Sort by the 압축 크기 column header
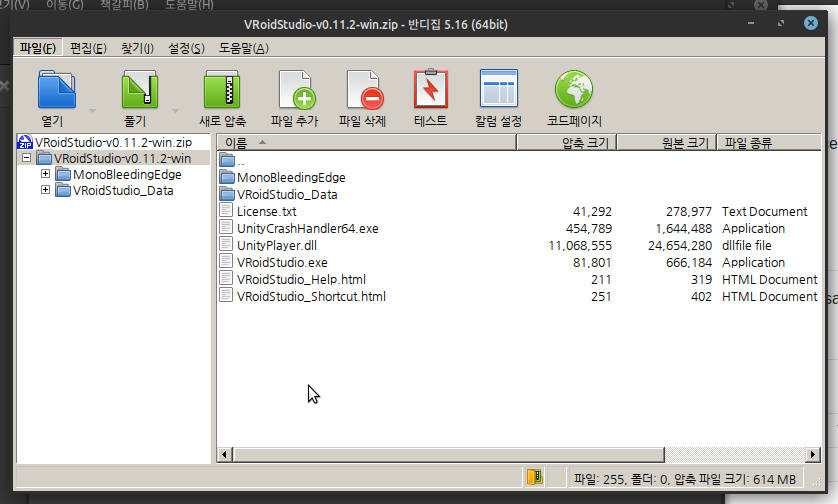This screenshot has width=838, height=504. click(x=567, y=143)
